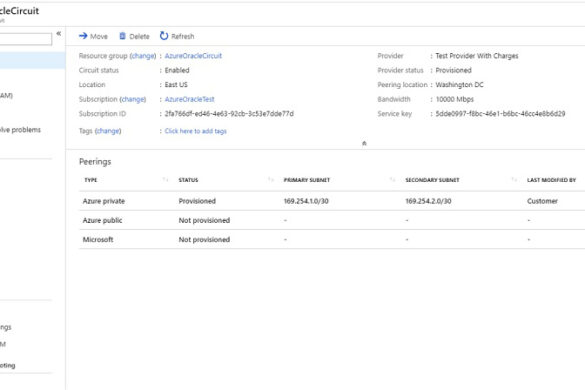Change tags via change link

pyautogui.click(x=108, y=131)
